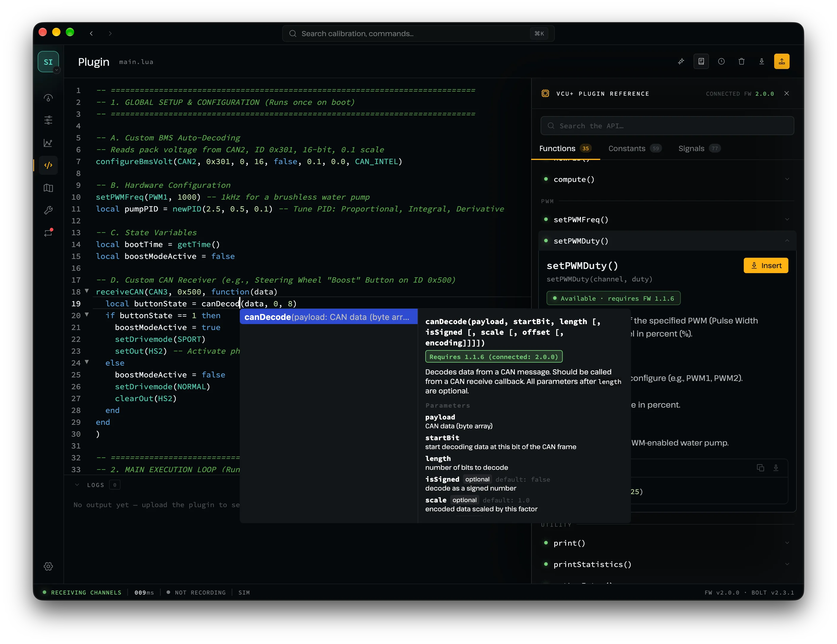
Task: Open the sync arrows icon with red badge
Action: (x=48, y=233)
